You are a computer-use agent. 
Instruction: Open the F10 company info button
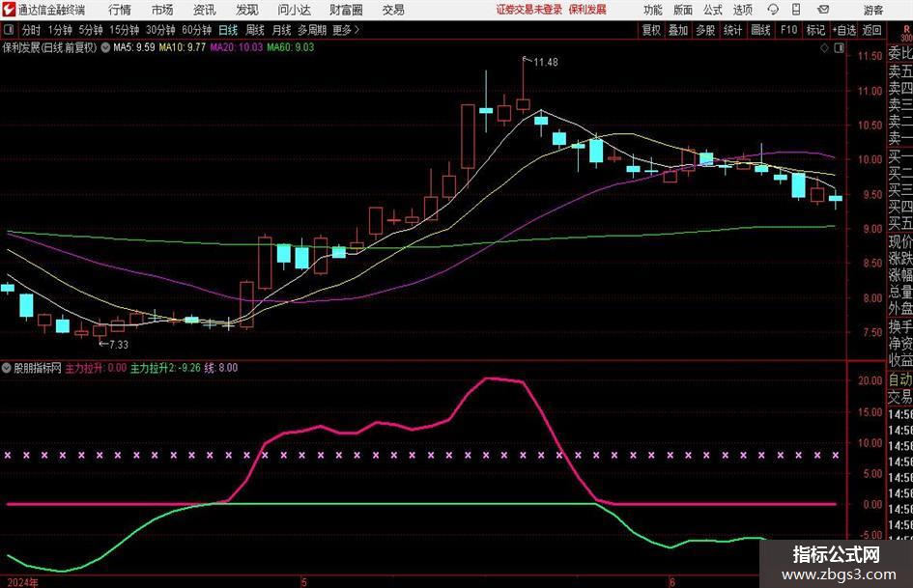click(x=788, y=30)
